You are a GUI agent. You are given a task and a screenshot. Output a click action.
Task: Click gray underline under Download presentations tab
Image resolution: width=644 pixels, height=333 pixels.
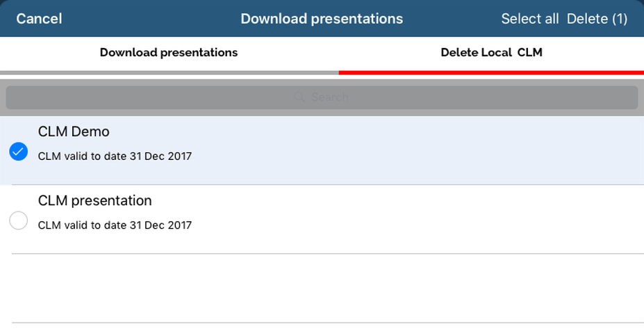pos(169,72)
